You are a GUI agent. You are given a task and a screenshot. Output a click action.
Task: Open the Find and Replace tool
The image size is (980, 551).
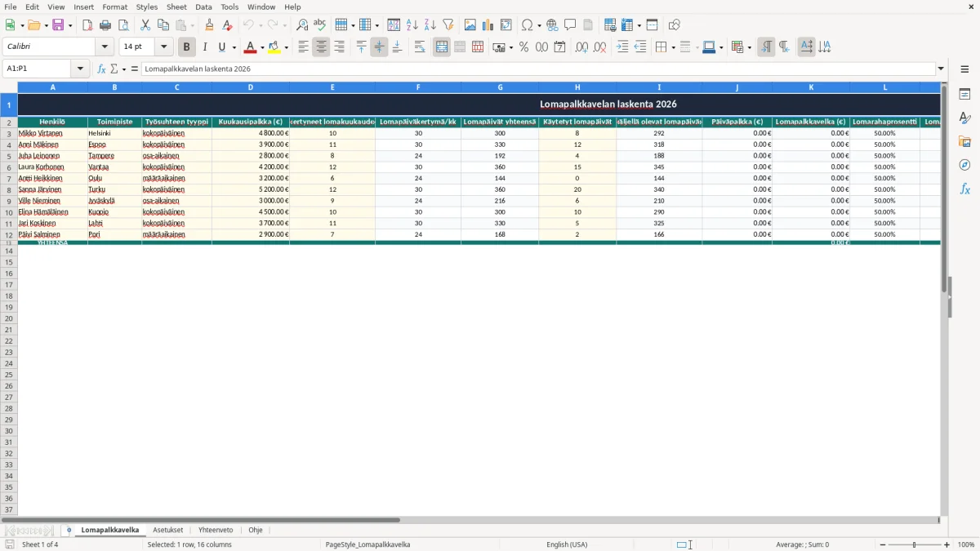pyautogui.click(x=302, y=25)
